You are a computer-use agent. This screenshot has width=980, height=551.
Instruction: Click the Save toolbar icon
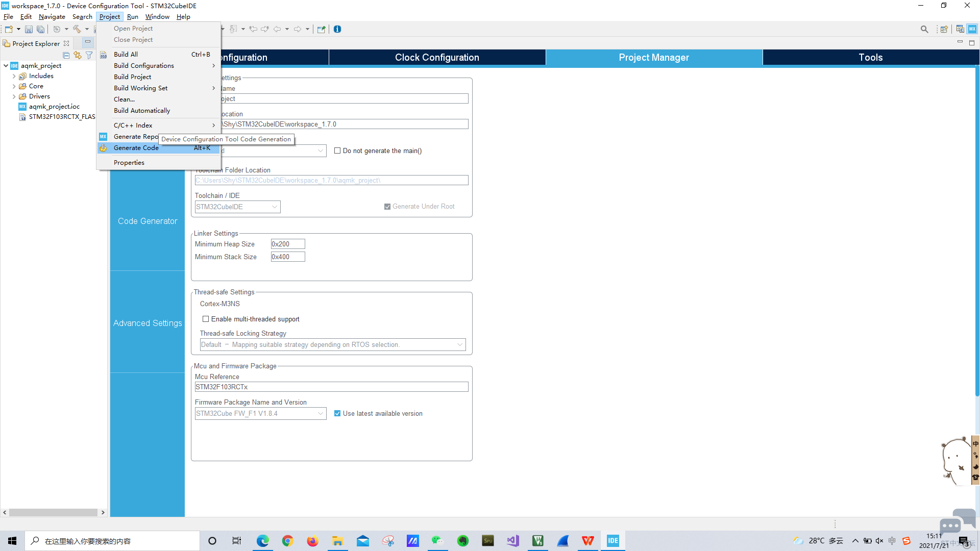(29, 29)
